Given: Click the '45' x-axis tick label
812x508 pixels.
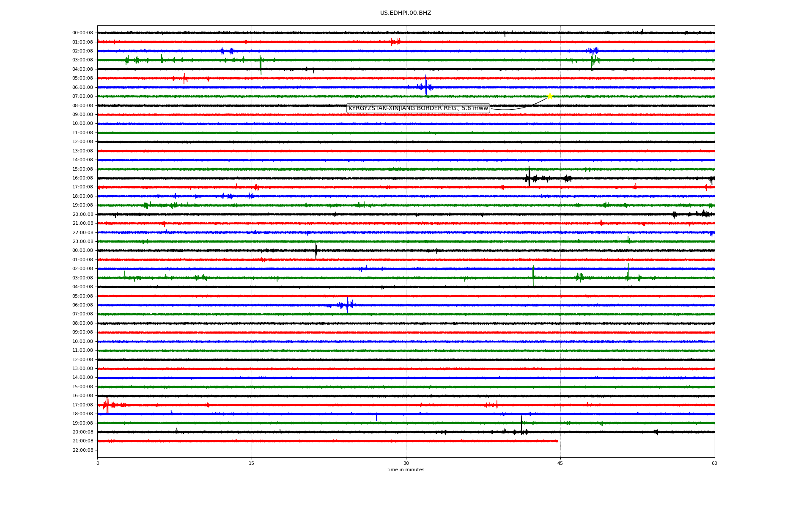Looking at the screenshot, I should (x=560, y=463).
